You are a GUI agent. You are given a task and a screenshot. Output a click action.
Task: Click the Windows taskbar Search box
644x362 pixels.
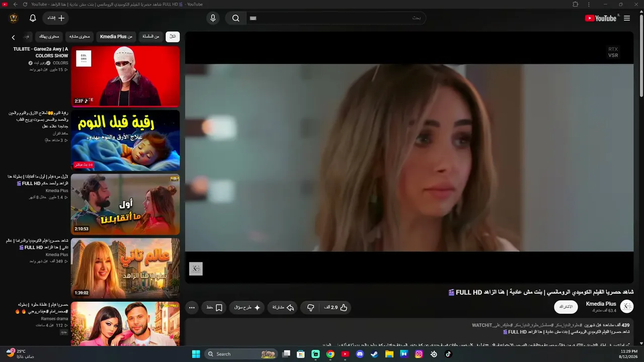242,354
